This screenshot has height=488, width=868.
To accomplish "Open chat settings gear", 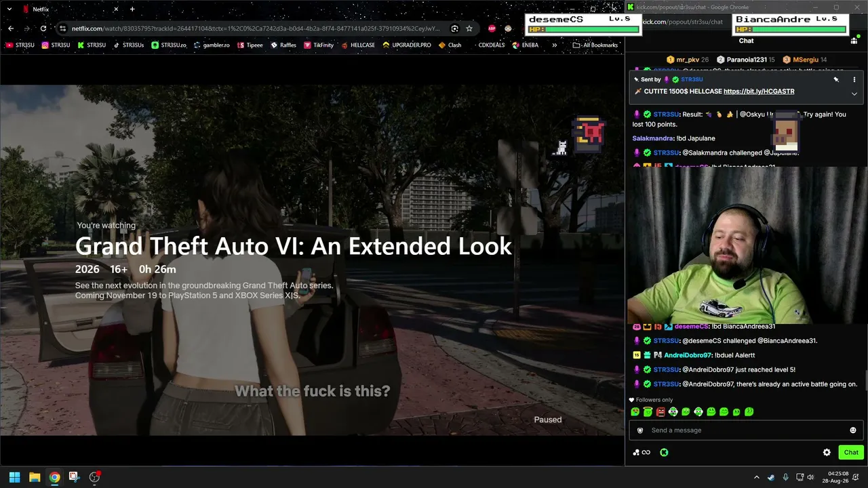I will (x=827, y=453).
